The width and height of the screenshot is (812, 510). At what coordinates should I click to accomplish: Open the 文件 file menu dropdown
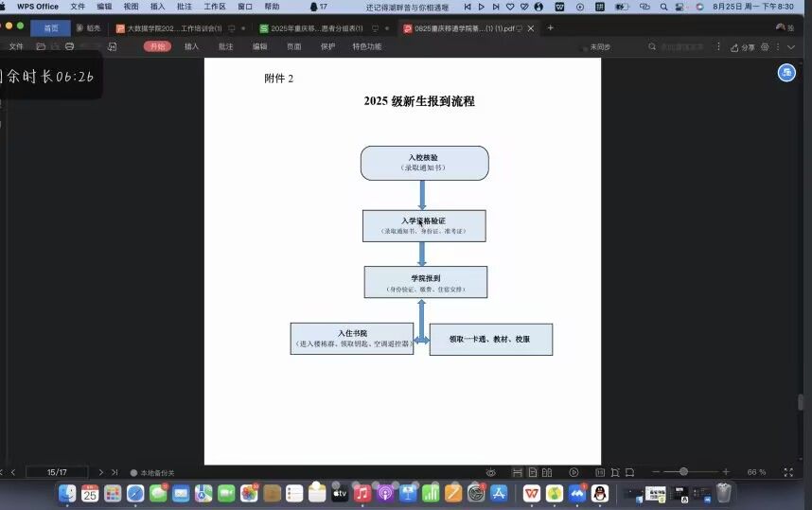click(x=17, y=46)
